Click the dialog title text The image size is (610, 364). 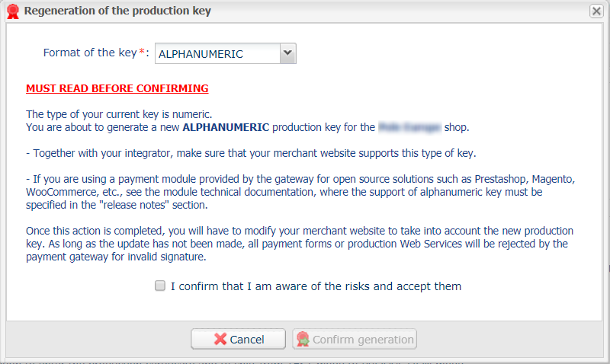117,11
